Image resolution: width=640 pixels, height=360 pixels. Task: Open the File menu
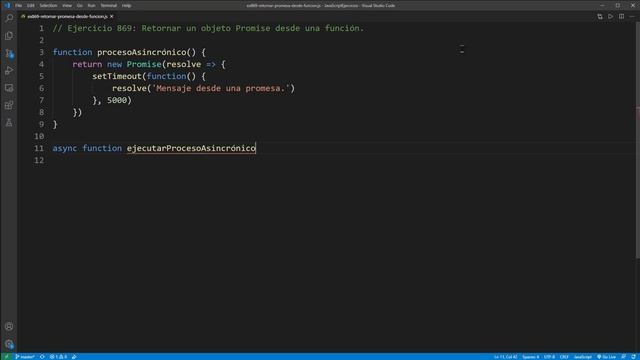pos(18,5)
